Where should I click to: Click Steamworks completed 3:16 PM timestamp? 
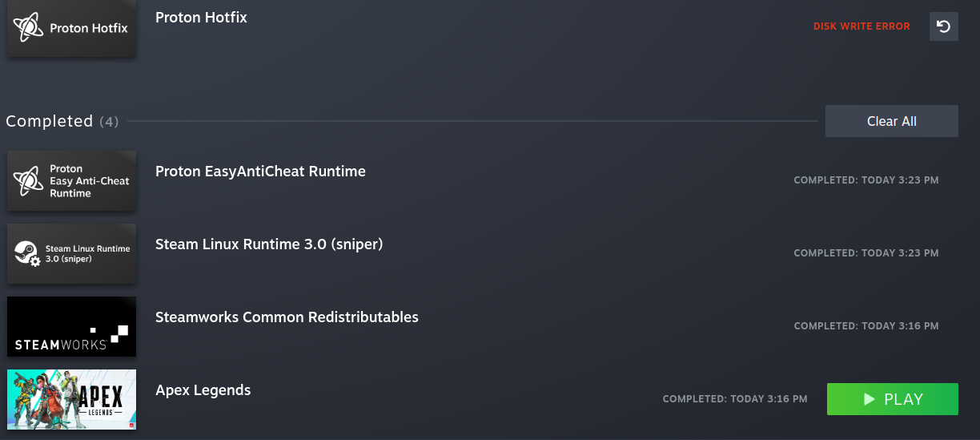click(866, 326)
